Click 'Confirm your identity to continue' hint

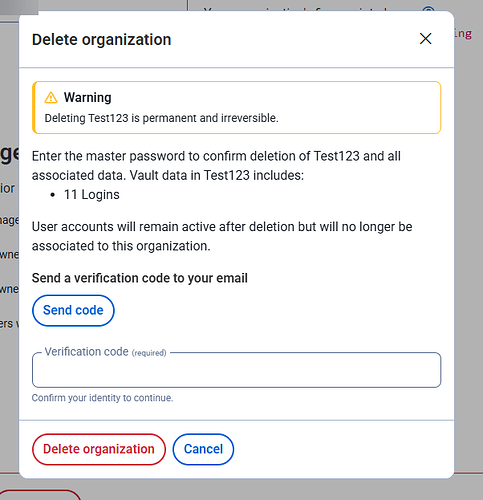coord(102,398)
